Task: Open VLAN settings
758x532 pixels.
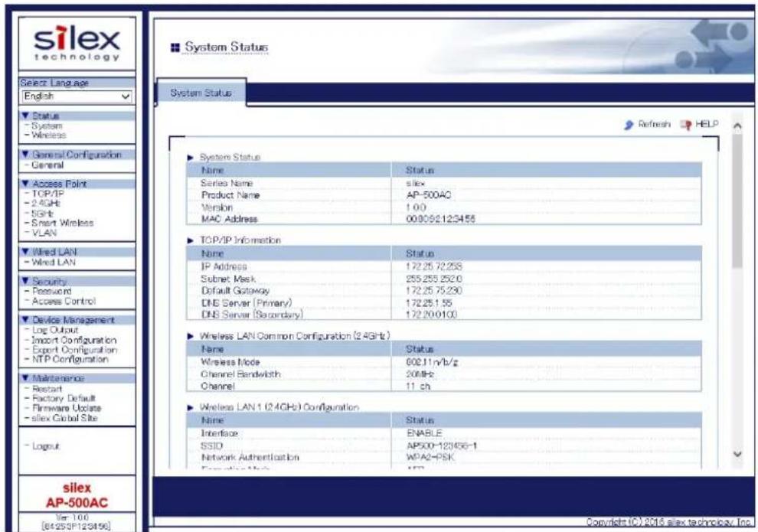Action: click(x=44, y=233)
